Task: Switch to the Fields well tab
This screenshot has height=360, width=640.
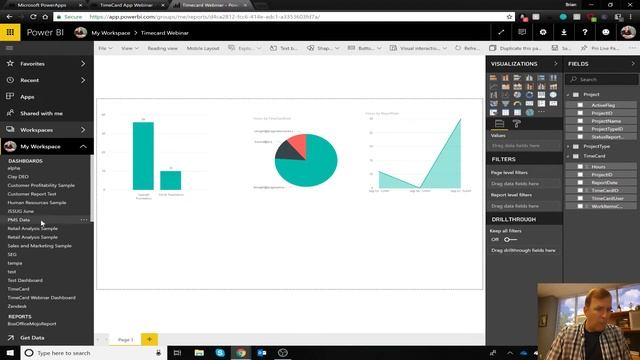Action: point(499,124)
